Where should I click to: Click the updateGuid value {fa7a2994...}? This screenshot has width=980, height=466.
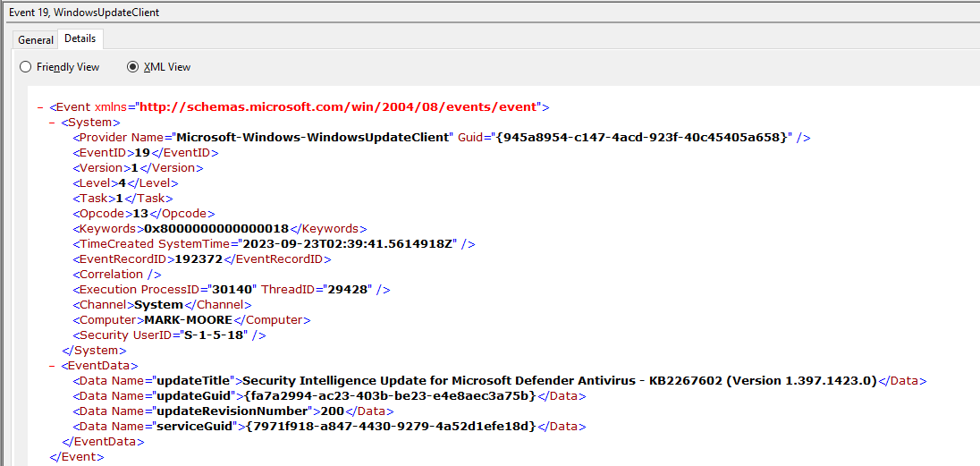click(392, 396)
